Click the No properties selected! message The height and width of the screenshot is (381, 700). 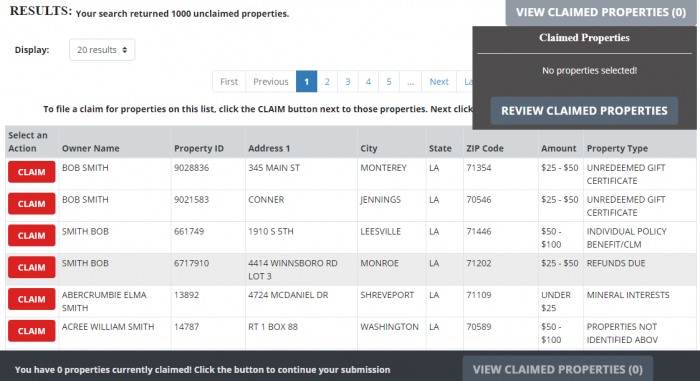pos(589,70)
